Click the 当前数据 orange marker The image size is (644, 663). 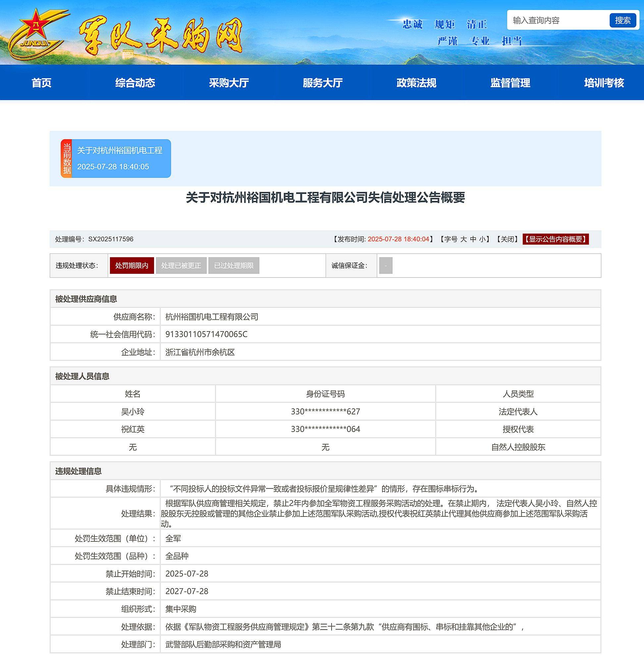coord(66,158)
